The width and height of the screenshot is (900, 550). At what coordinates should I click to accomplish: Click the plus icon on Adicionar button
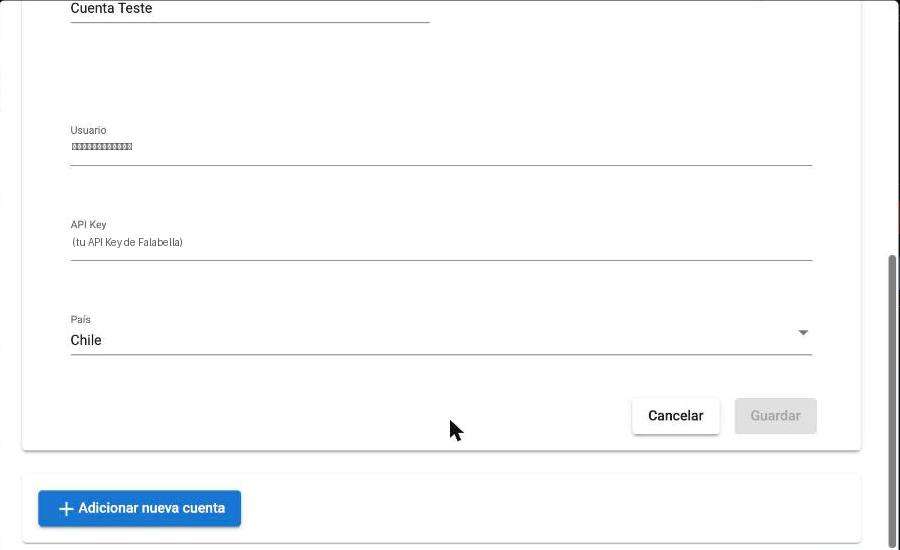click(x=66, y=509)
